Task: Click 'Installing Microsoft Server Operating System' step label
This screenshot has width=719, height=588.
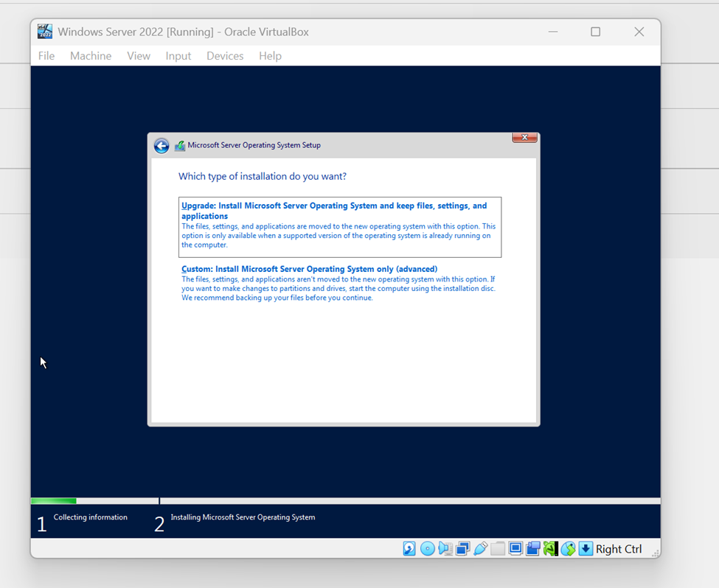Action: 243,517
